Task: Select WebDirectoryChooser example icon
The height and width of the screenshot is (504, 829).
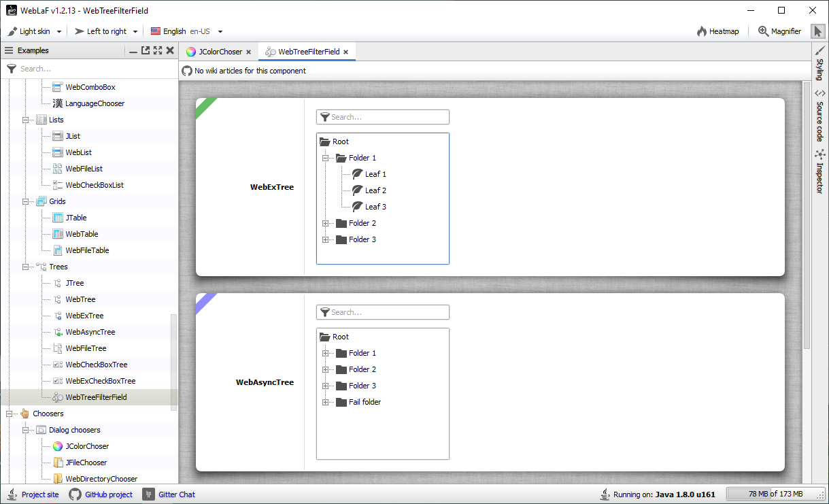Action: pyautogui.click(x=58, y=479)
